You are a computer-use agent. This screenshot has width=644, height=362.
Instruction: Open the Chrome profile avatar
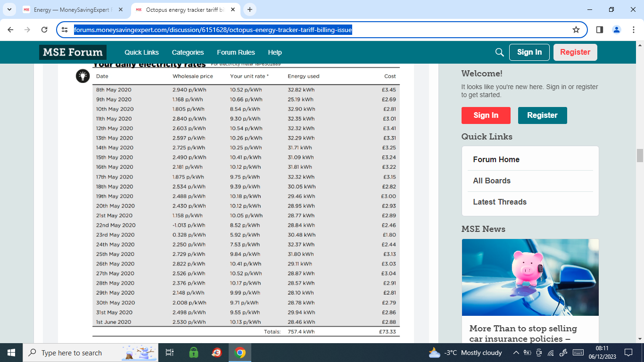coord(617,30)
